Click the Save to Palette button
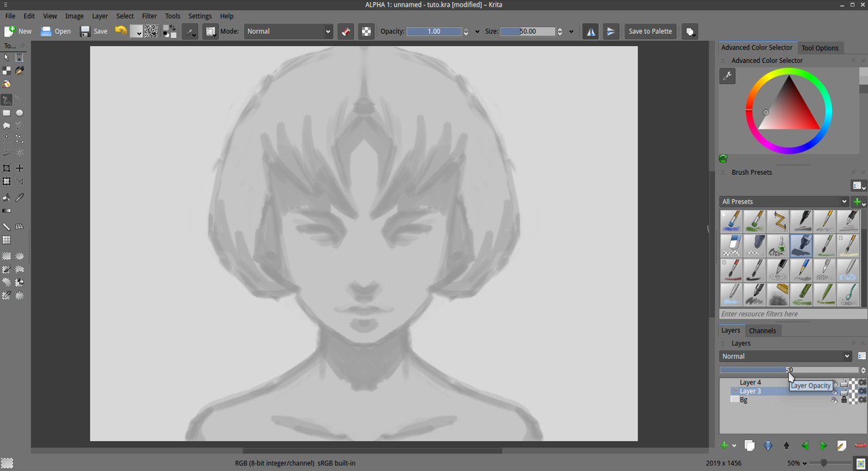This screenshot has width=868, height=471. coord(650,31)
